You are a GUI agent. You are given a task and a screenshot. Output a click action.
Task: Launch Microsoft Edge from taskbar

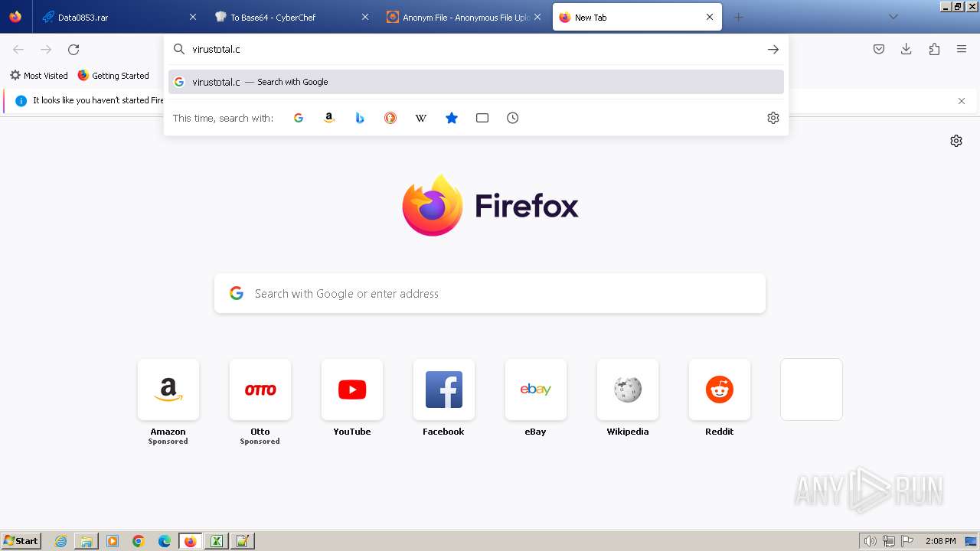click(x=165, y=541)
